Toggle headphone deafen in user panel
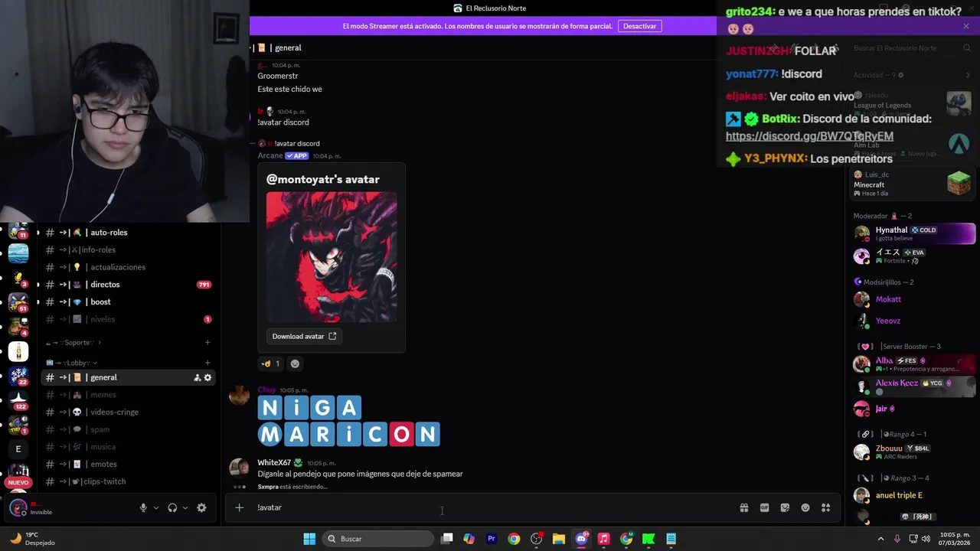Screen dimensions: 980x551 (x=172, y=507)
